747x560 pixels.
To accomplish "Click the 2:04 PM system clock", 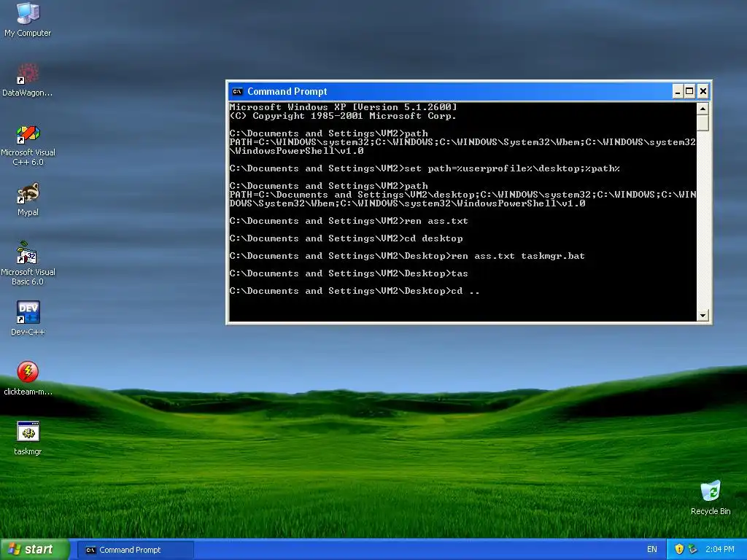I will click(x=719, y=550).
